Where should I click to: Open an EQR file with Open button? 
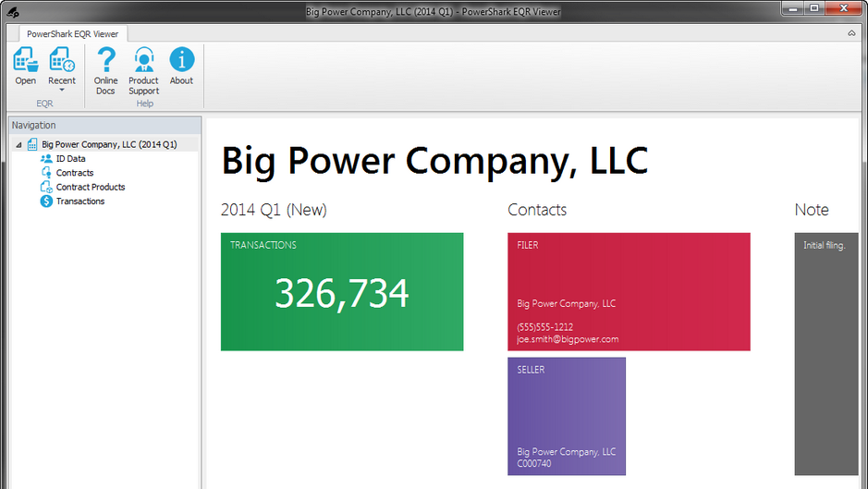(26, 67)
